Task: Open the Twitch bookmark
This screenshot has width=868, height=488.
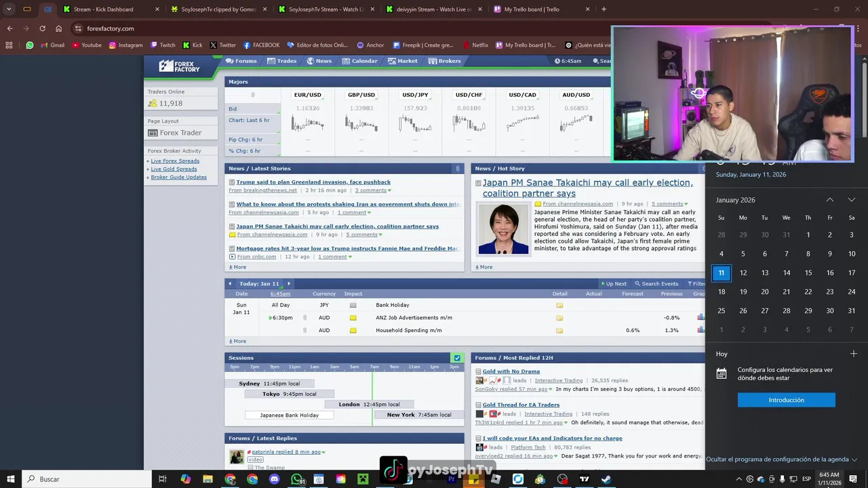Action: tap(162, 45)
